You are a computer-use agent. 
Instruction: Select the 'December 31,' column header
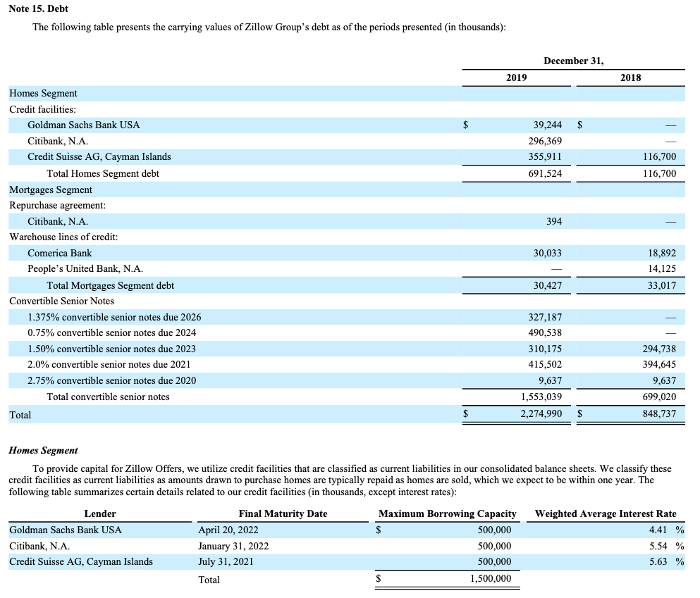574,61
